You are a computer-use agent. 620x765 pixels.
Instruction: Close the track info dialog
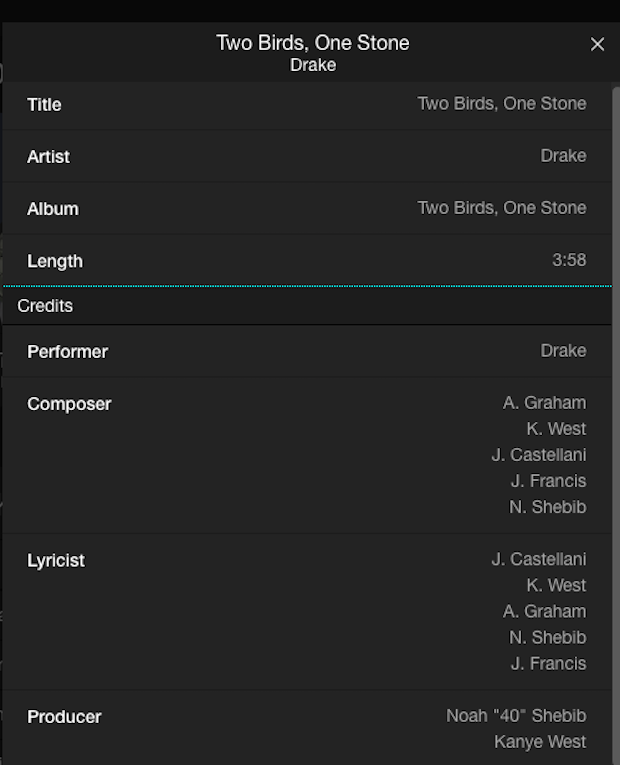(x=597, y=44)
